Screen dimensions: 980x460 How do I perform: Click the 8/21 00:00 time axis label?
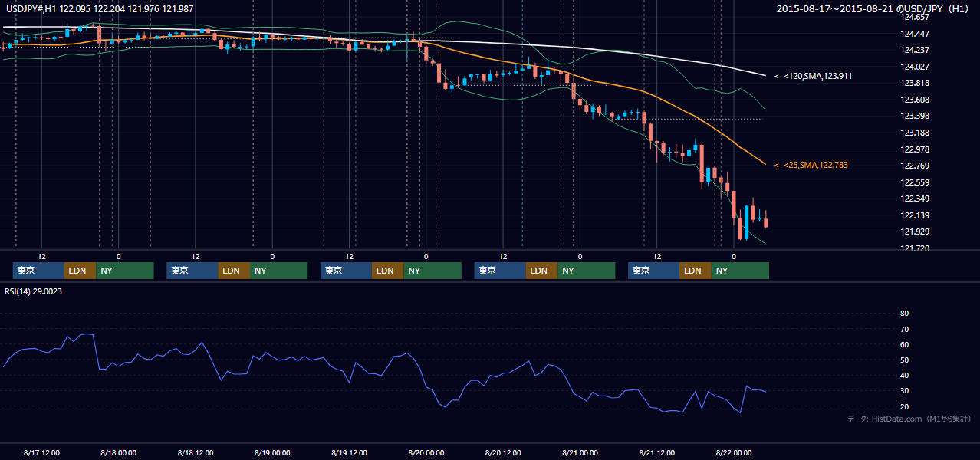[x=580, y=452]
